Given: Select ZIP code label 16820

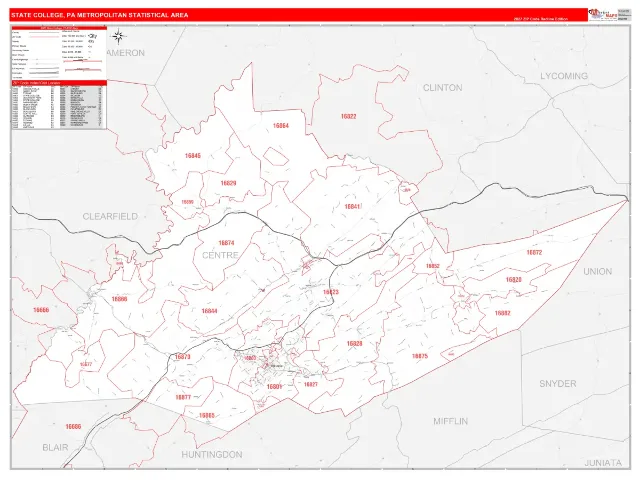Looking at the screenshot, I should 513,280.
